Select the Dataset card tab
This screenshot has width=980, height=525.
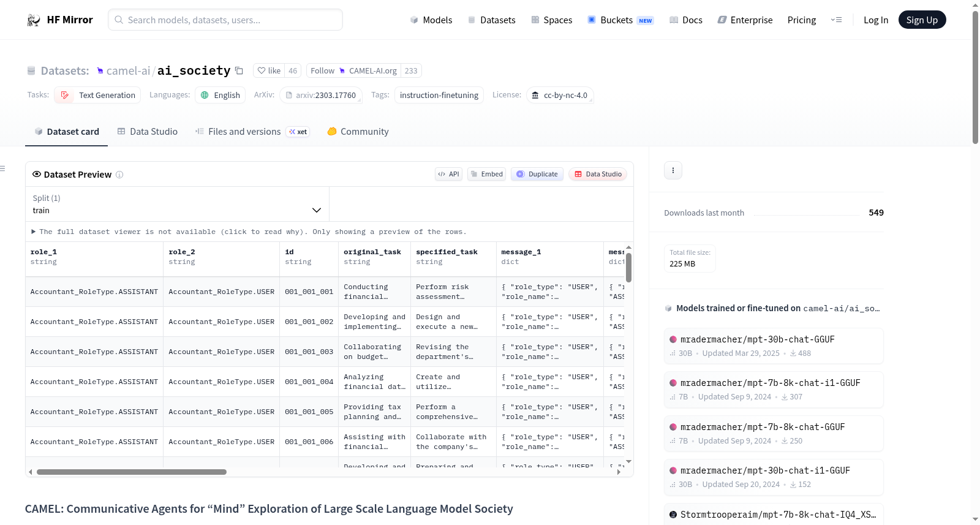point(67,132)
